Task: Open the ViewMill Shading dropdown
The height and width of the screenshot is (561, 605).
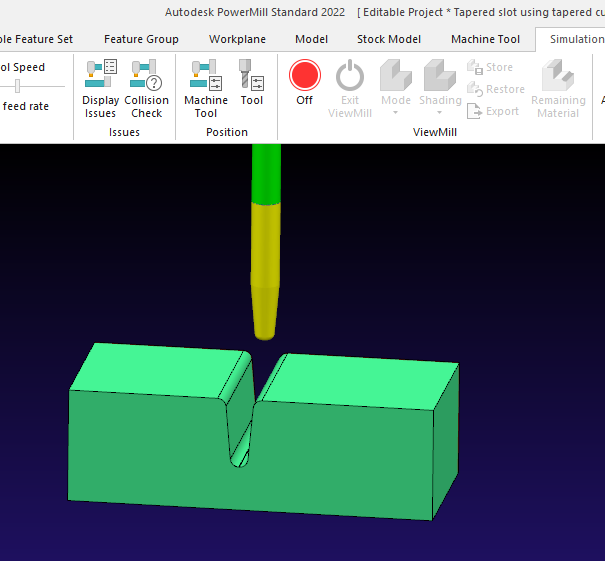Action: coord(440,88)
